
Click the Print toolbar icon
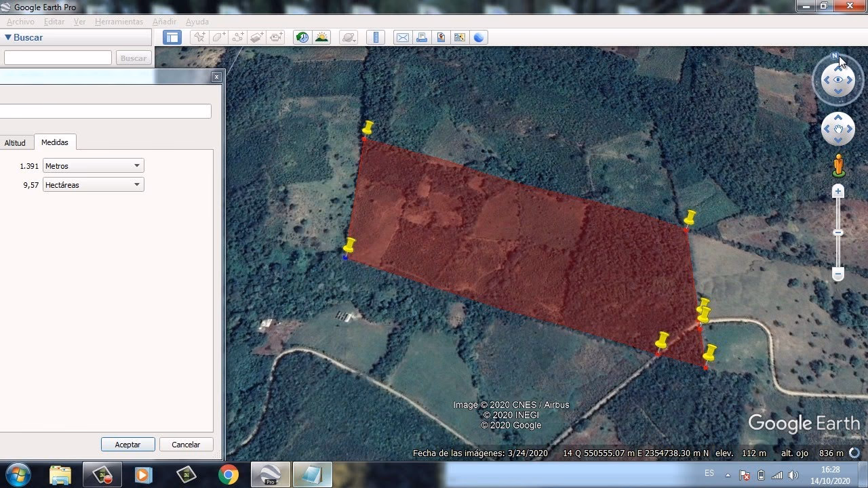coord(422,37)
